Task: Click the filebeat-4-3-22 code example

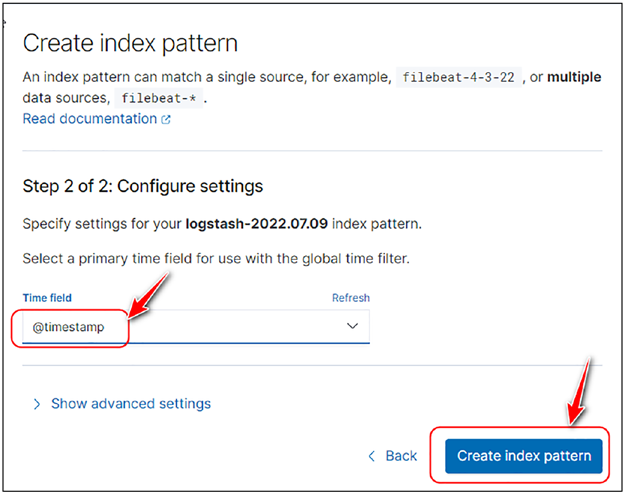Action: pos(458,77)
